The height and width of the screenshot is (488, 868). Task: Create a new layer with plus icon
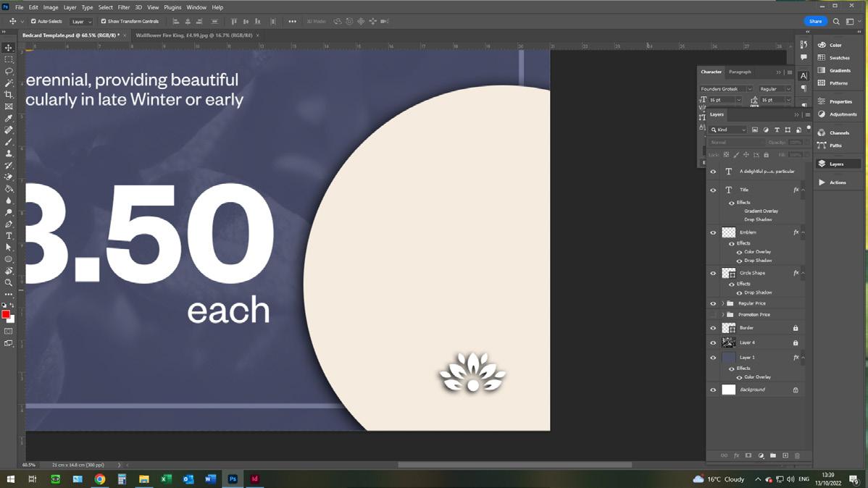coord(785,455)
